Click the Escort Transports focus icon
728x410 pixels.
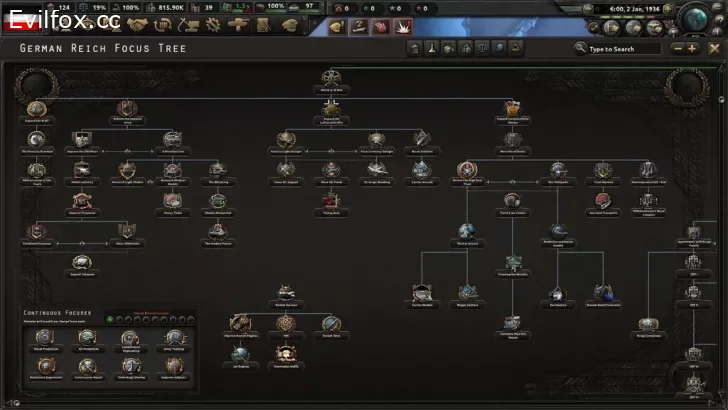[602, 199]
